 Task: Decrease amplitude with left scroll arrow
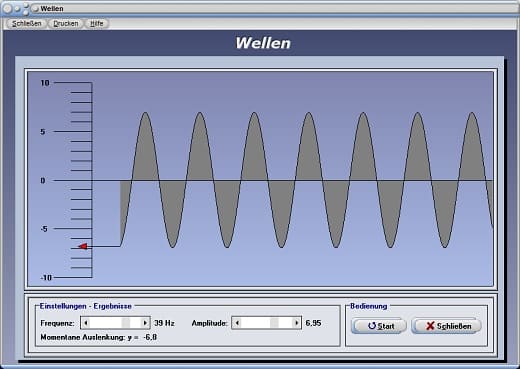tap(237, 323)
